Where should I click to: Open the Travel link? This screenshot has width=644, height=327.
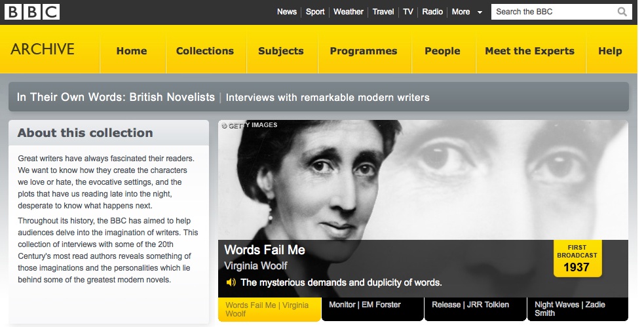point(383,12)
